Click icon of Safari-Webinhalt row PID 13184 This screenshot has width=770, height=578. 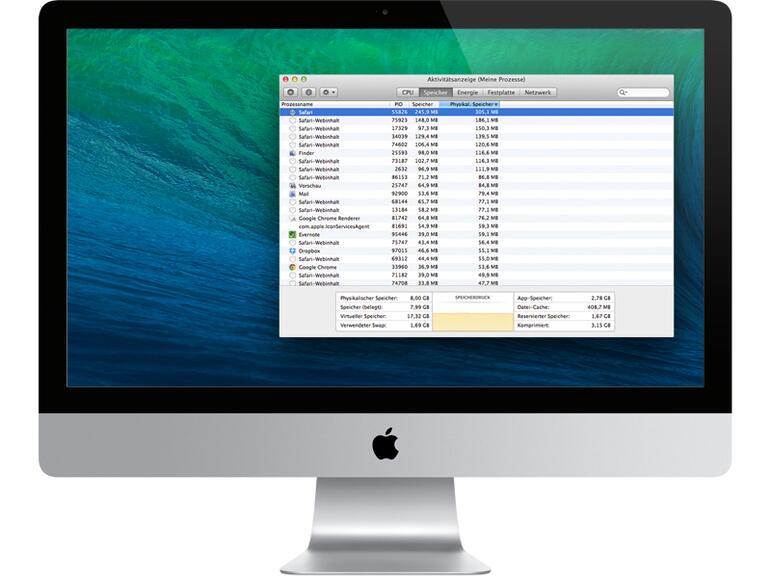click(293, 210)
